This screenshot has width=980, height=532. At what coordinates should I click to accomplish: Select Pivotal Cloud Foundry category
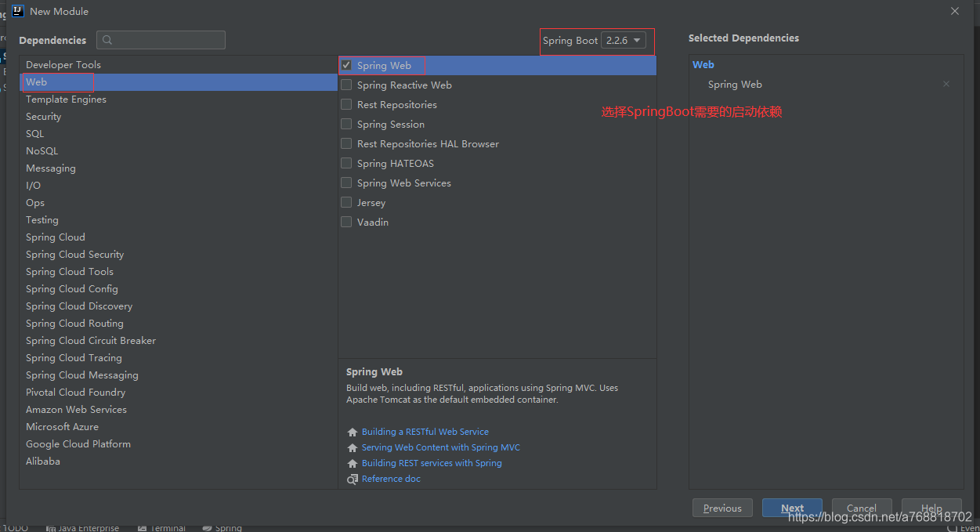(x=179, y=393)
